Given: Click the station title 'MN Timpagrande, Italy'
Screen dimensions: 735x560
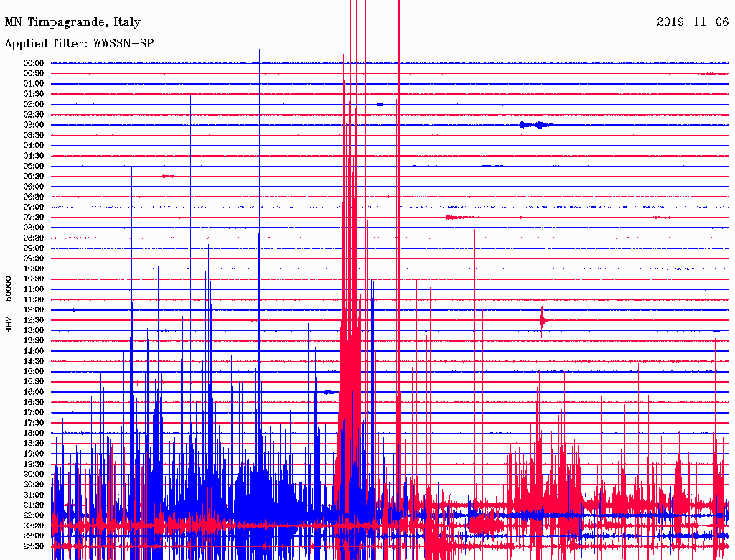Looking at the screenshot, I should [72, 22].
